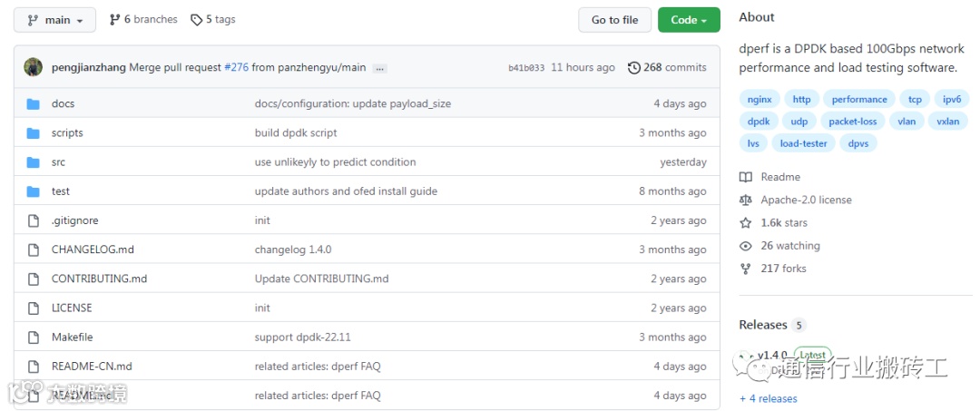Screen dimensions: 980x411
Task: Show the + 4 releases link
Action: coord(769,398)
